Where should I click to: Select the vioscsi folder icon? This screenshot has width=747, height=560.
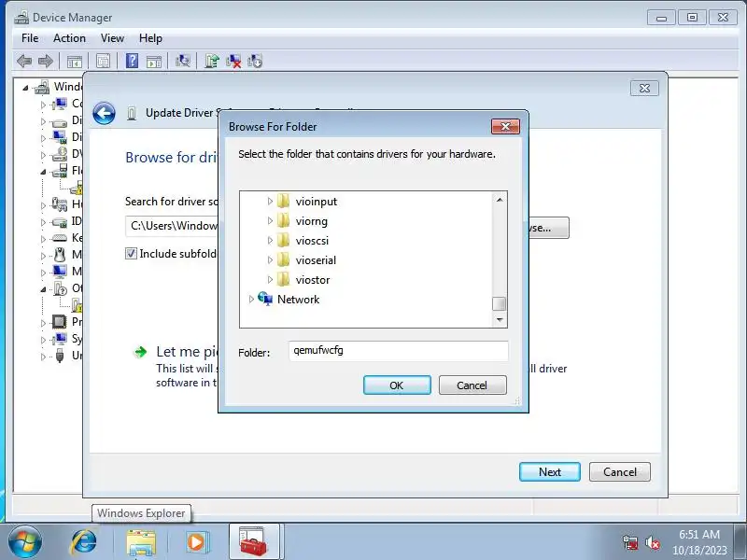coord(283,240)
